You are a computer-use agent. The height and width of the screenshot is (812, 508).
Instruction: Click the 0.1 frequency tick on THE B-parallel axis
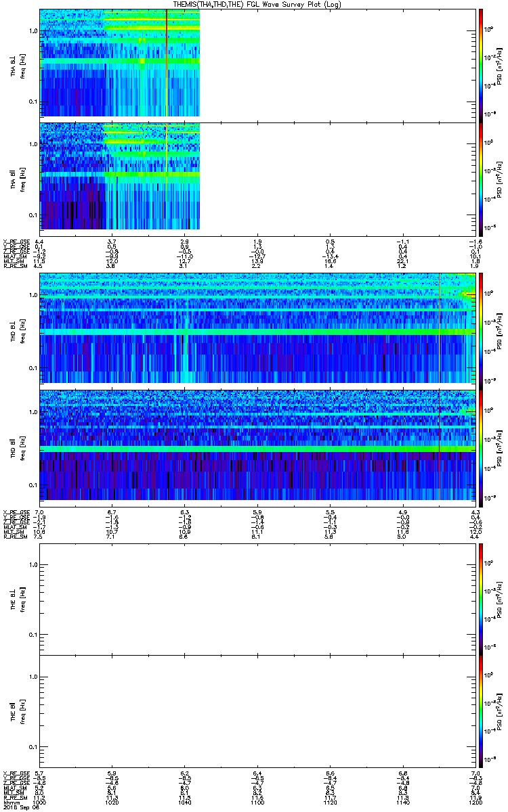tap(33, 748)
